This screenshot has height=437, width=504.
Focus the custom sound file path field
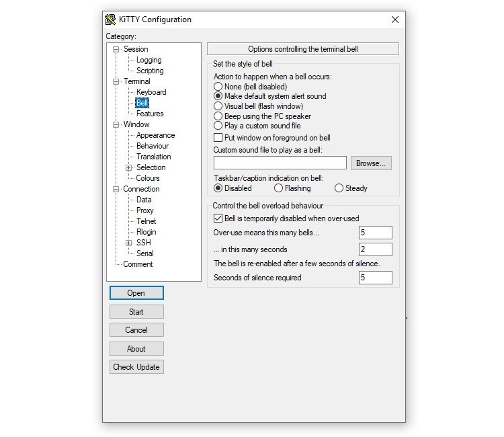280,163
